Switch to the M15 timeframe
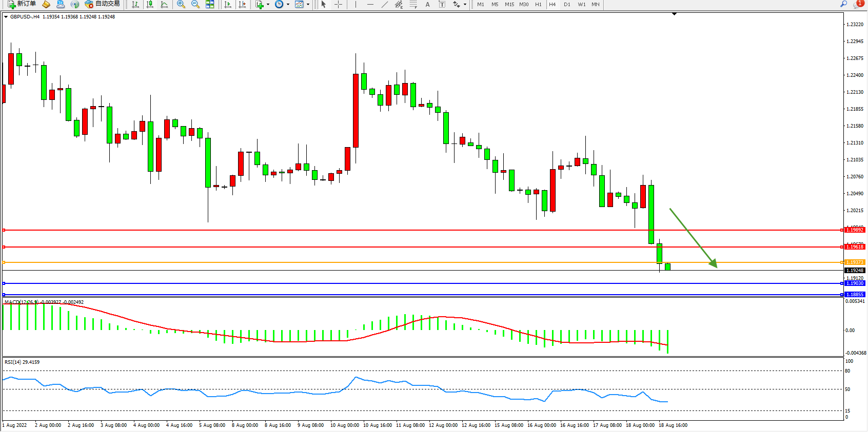Image resolution: width=868 pixels, height=432 pixels. 509,4
